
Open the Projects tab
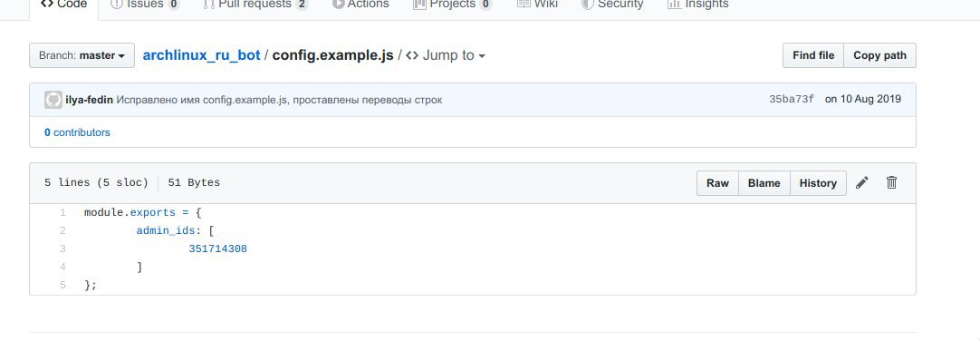453,5
